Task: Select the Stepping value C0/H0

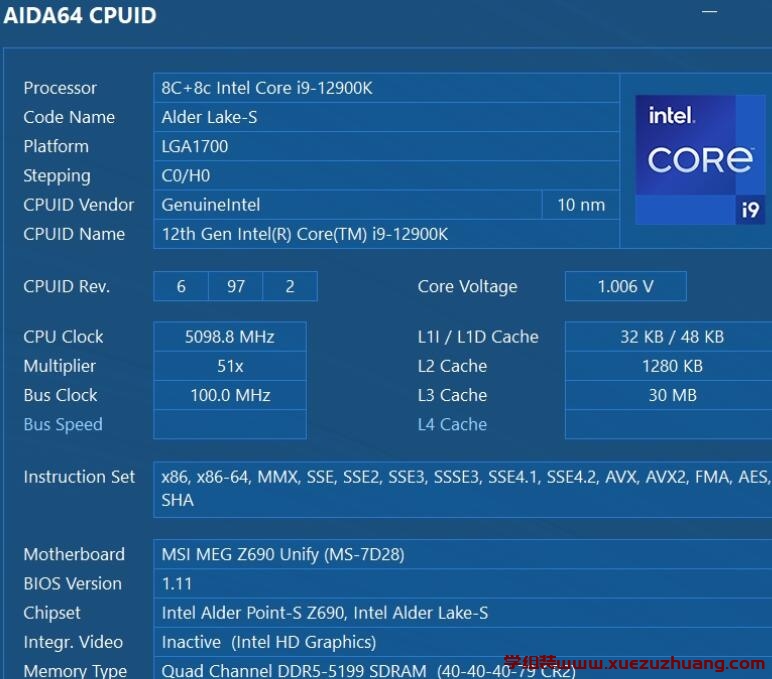Action: (386, 176)
